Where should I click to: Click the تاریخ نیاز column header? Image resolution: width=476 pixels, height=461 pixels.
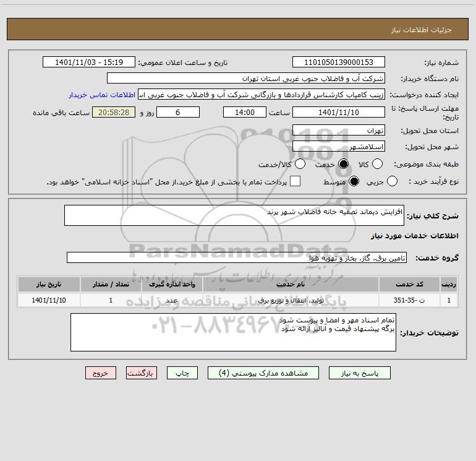[x=49, y=284]
